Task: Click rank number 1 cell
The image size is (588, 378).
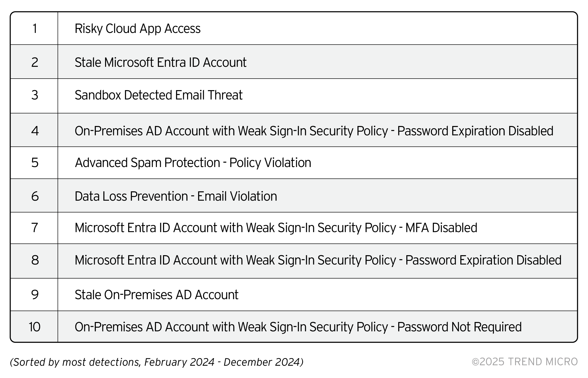Action: [35, 28]
